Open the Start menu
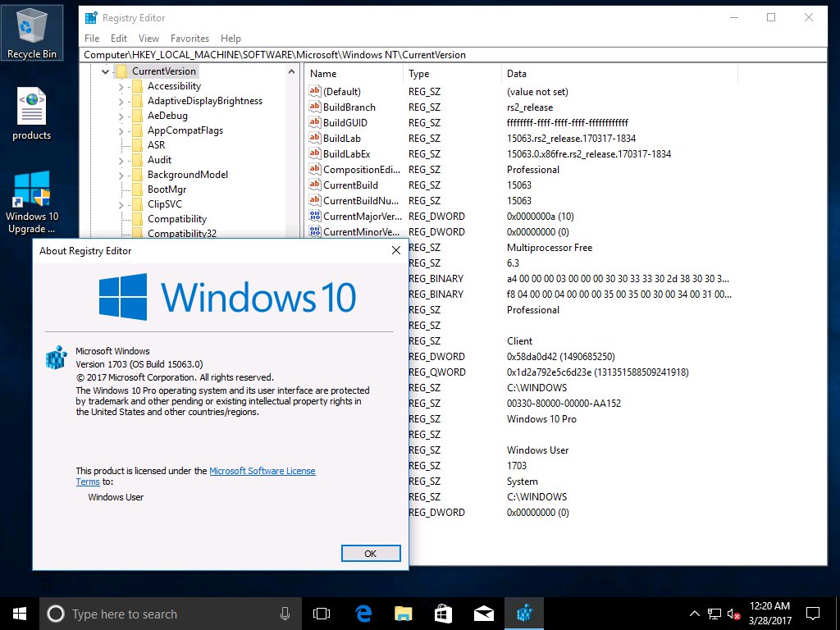 pyautogui.click(x=20, y=614)
